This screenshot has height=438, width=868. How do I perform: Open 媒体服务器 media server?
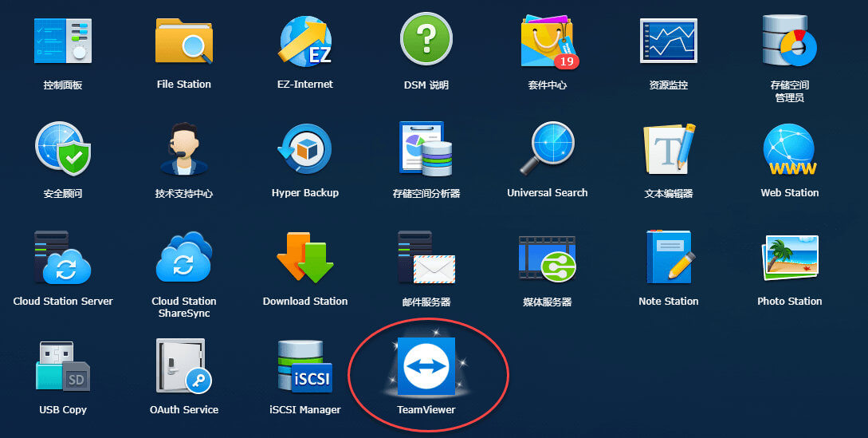point(547,258)
